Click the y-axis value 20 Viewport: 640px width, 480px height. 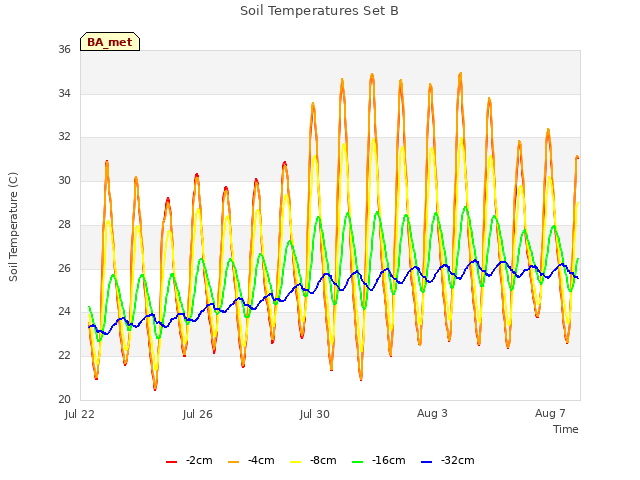tap(64, 399)
